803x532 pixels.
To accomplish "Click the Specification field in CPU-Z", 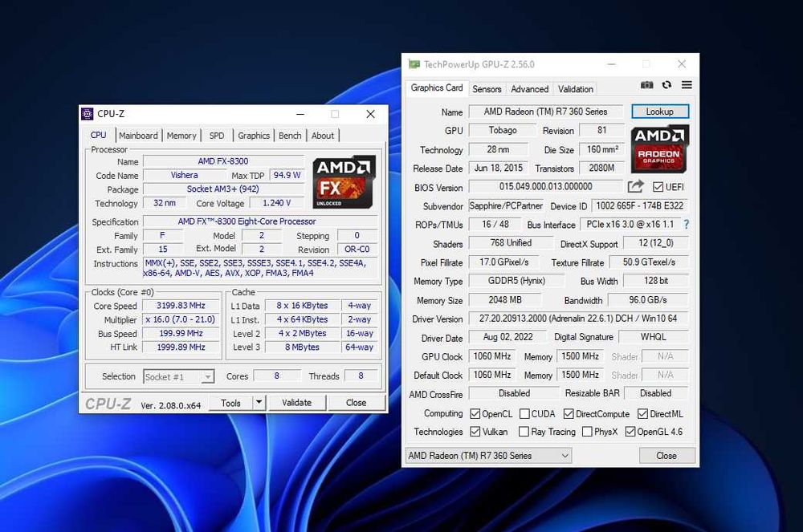I will click(x=260, y=221).
